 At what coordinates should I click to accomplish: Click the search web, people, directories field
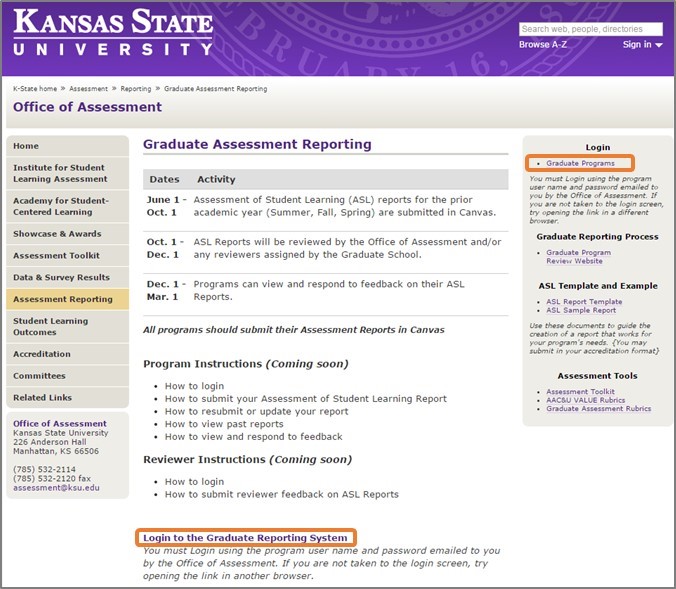coord(591,29)
